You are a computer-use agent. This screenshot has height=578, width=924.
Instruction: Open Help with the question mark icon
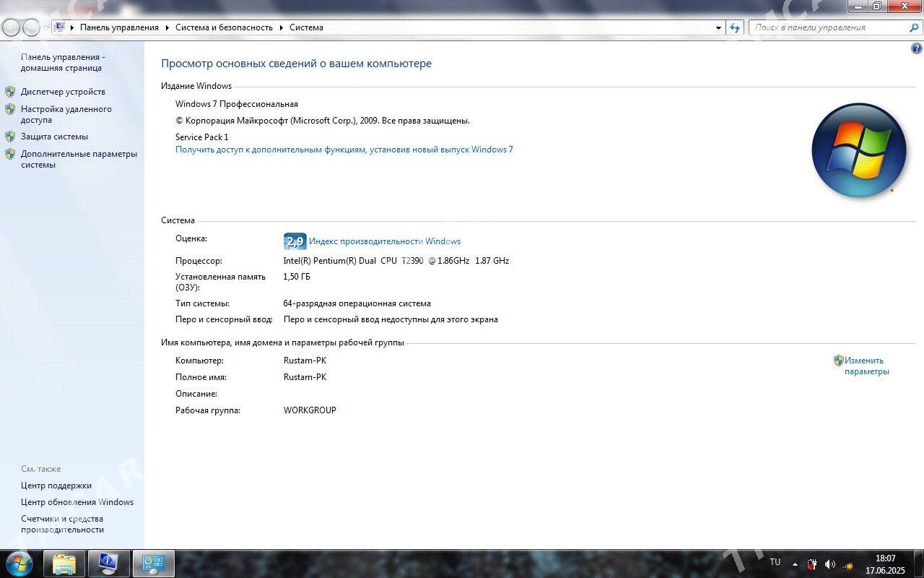click(x=917, y=49)
